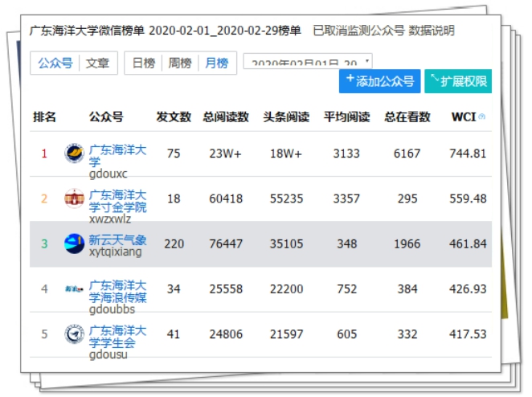Click the 总阅读数 column header

coord(226,117)
